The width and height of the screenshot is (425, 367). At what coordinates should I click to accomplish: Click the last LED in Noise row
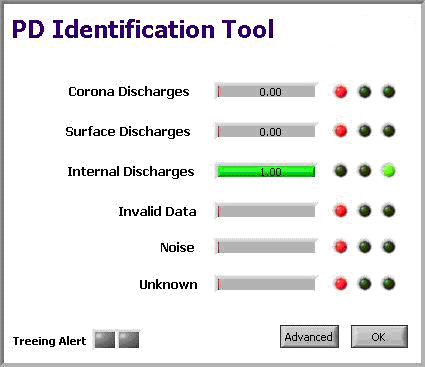click(389, 247)
